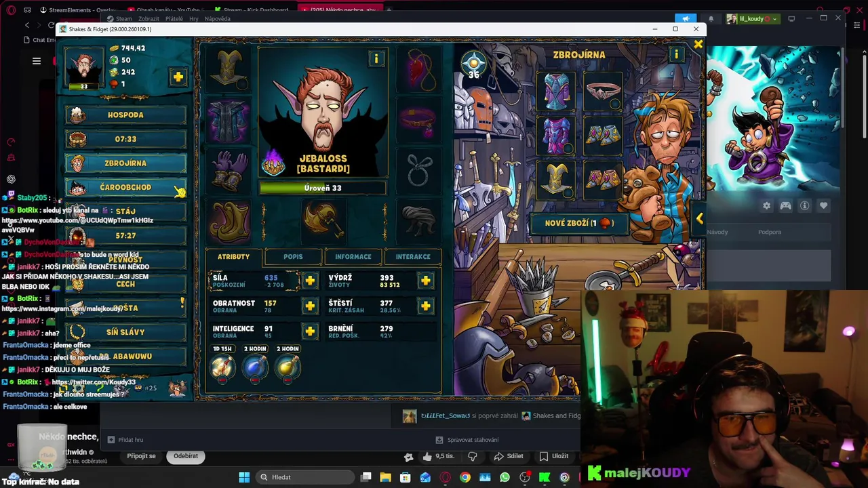Open Steam controller settings icon

click(x=785, y=206)
